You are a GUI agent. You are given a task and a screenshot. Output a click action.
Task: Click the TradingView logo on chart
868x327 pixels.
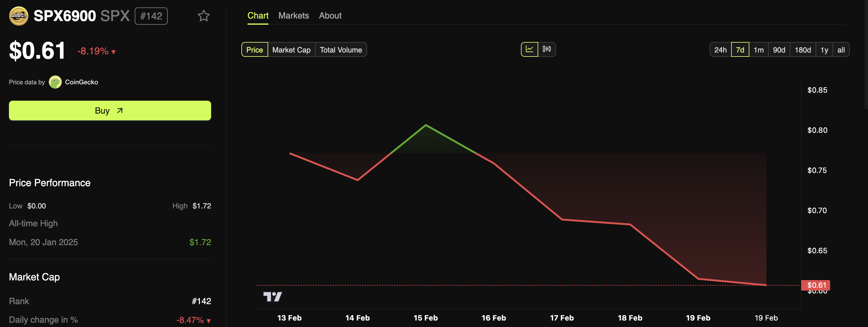pos(272,297)
